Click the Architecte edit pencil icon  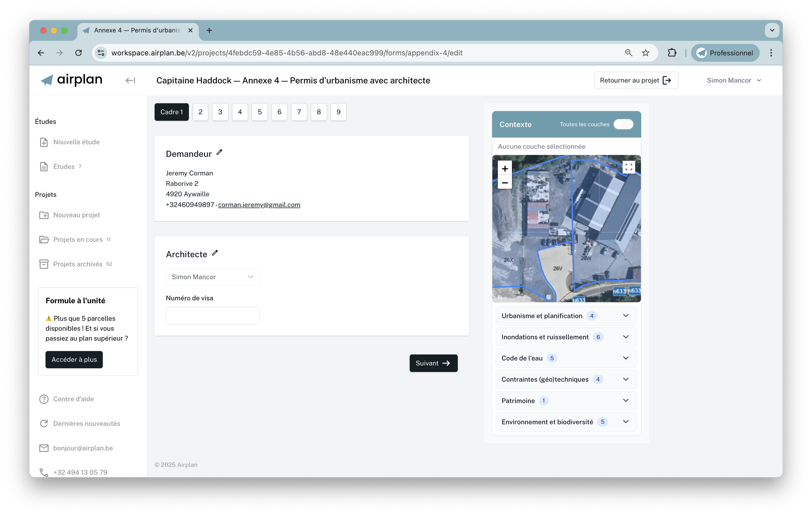215,253
